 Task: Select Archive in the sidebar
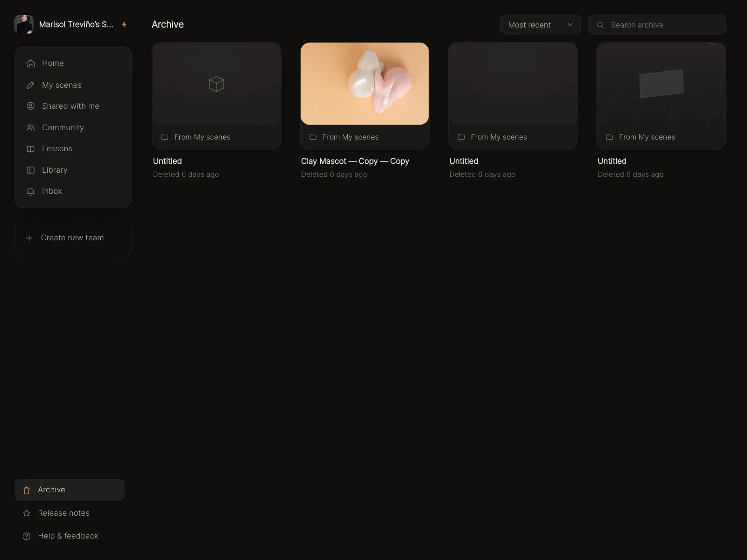[70, 490]
